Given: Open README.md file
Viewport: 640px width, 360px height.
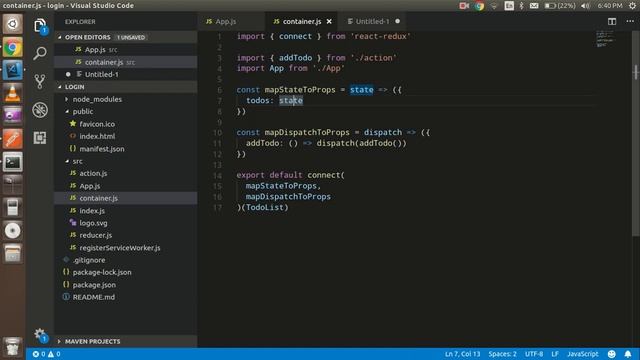Looking at the screenshot, I should (126, 297).
